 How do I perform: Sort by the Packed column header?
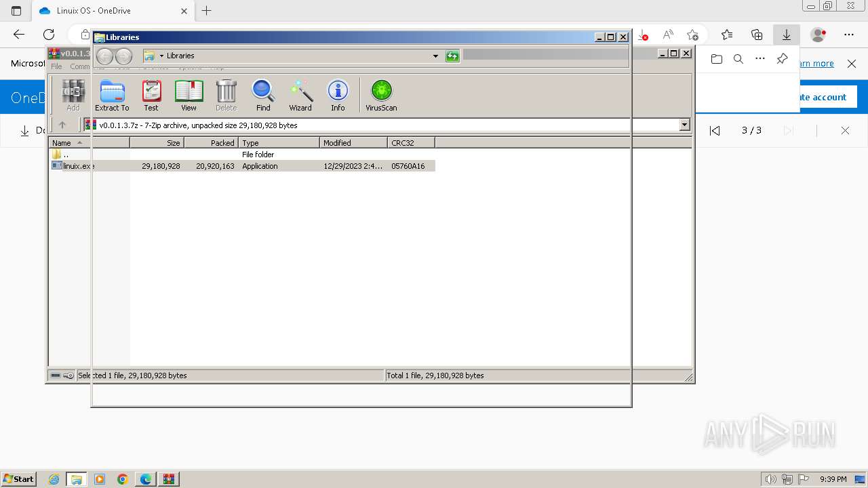tap(211, 143)
